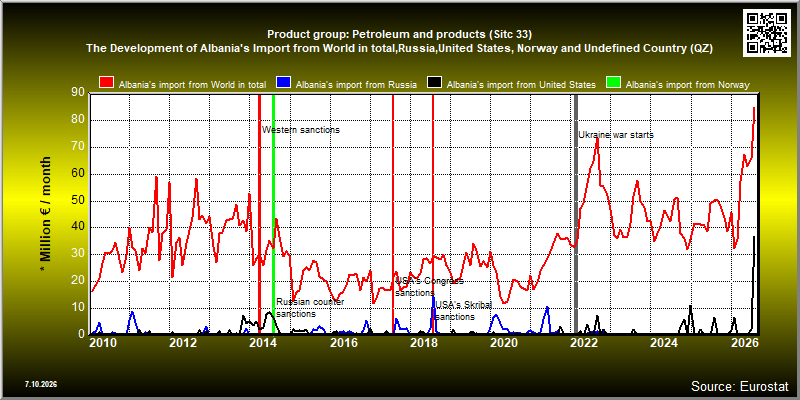Click the red vertical line marking Western sanctions
This screenshot has width=800, height=400.
[x=259, y=214]
